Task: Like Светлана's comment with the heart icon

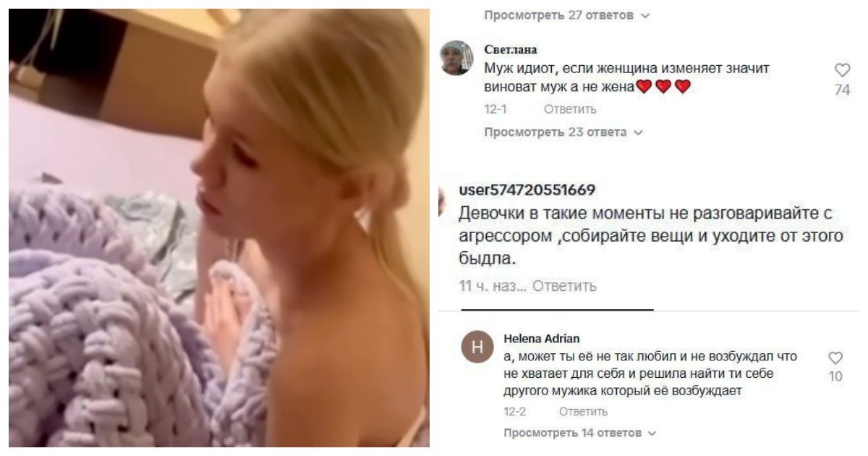Action: click(x=842, y=70)
